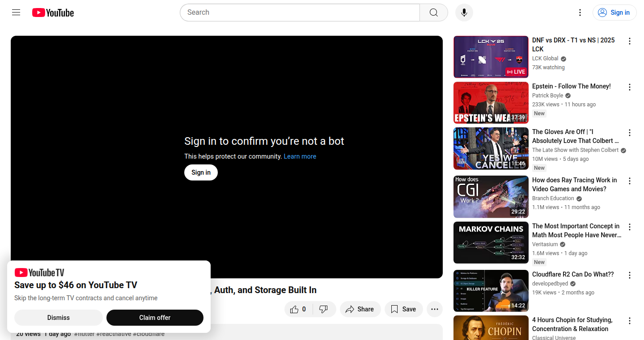Screen dimensions: 644x340
Task: Open the Epstein Follow The Money thumbnail
Action: point(491,103)
